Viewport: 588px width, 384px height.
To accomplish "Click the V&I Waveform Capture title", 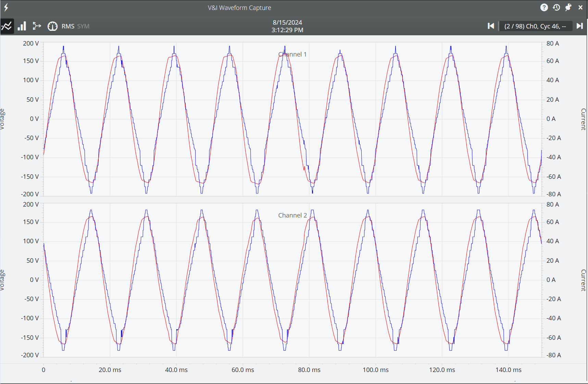I will [239, 8].
